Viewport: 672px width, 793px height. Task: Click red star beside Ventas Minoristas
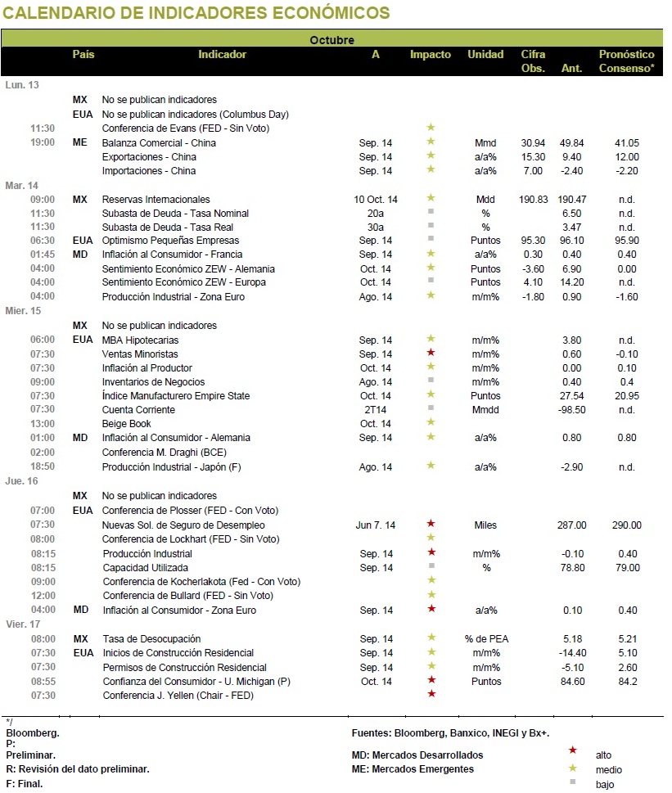point(431,353)
